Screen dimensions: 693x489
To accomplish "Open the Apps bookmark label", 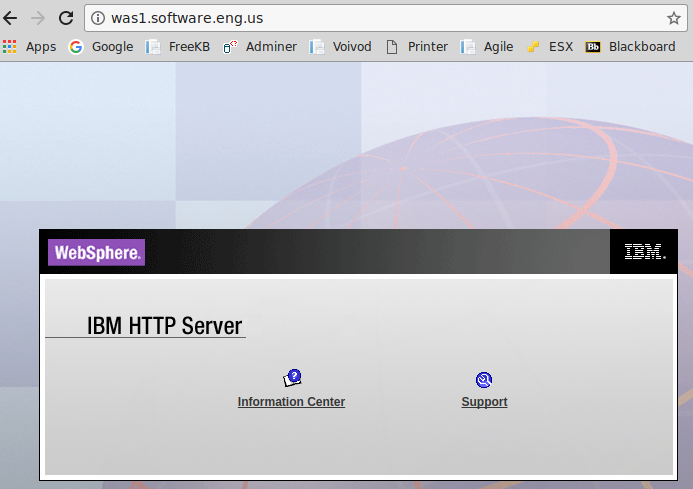I will 41,47.
